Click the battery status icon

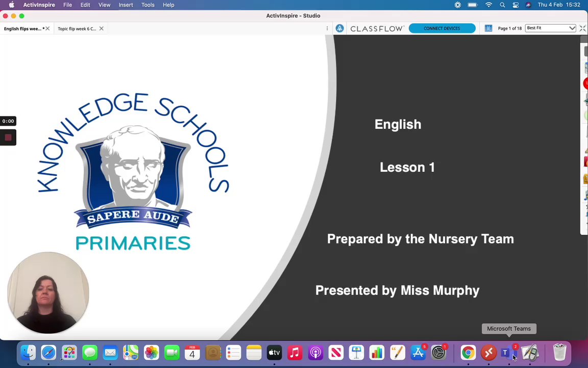473,5
